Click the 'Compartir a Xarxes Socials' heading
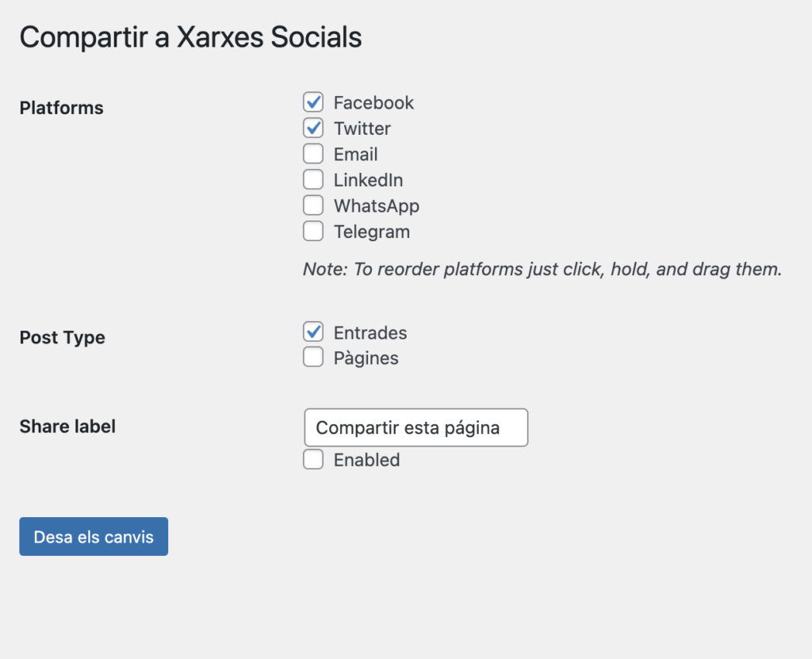Image resolution: width=812 pixels, height=659 pixels. pyautogui.click(x=190, y=37)
